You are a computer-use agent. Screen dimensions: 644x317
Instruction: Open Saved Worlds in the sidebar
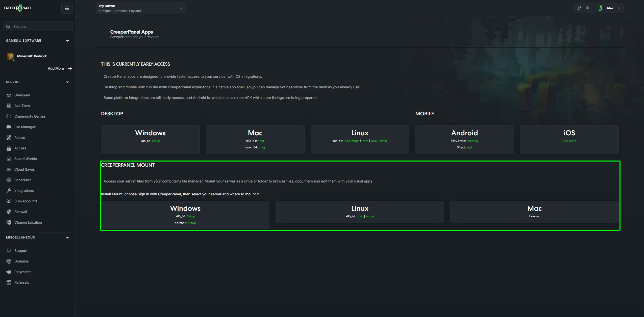point(26,159)
